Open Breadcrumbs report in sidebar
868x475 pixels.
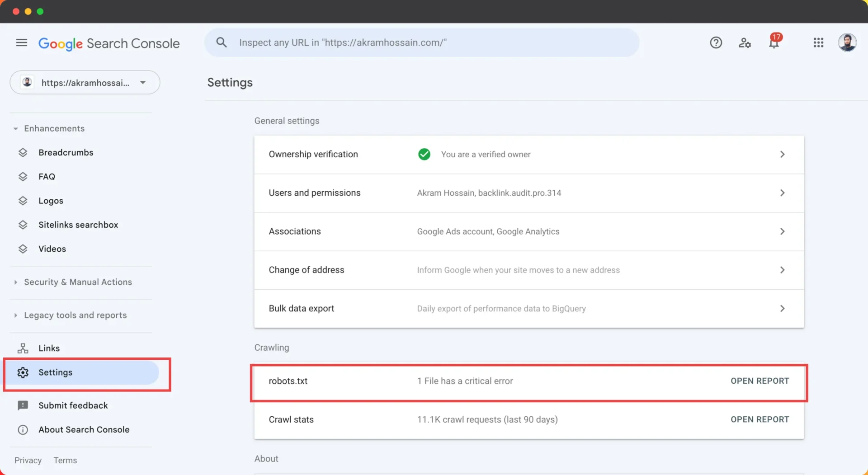coord(66,152)
